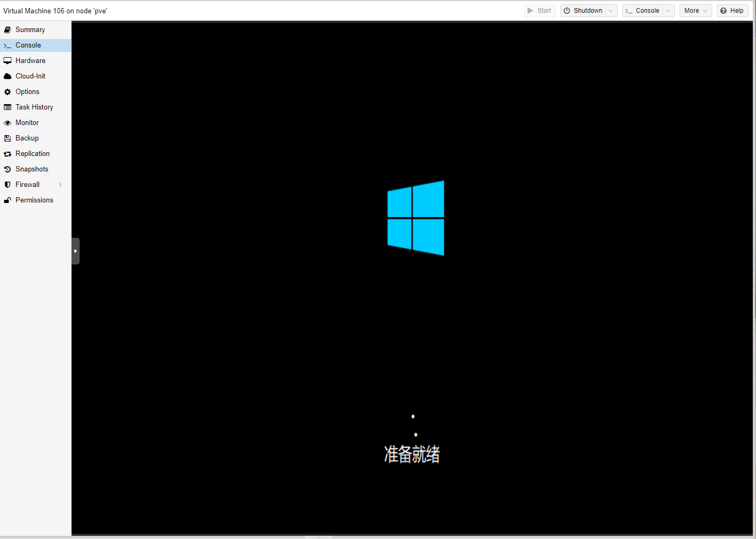Open the Console dropdown arrow in toolbar
756x539 pixels.
pos(668,11)
